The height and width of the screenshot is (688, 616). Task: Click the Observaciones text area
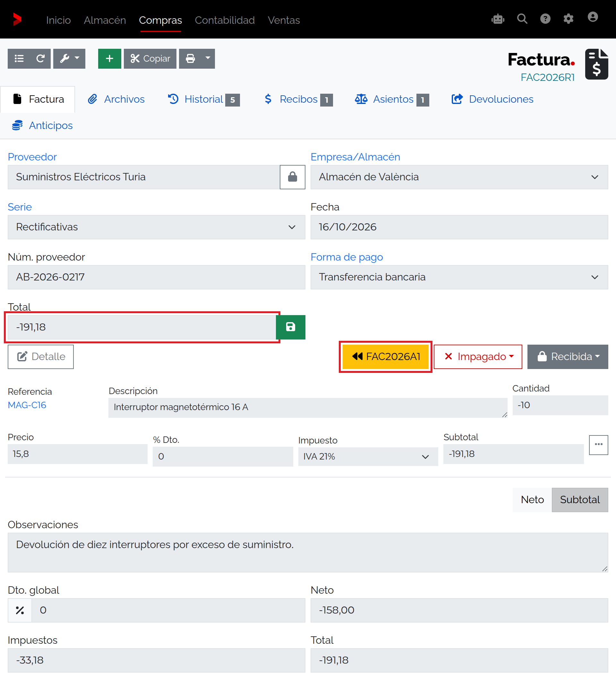(x=308, y=553)
